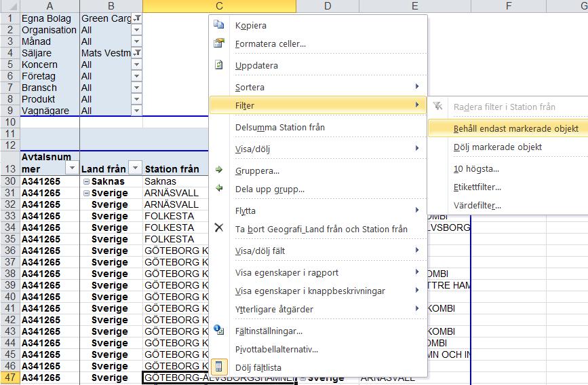Select the Filter menu entry
The width and height of the screenshot is (588, 385).
pyautogui.click(x=318, y=105)
